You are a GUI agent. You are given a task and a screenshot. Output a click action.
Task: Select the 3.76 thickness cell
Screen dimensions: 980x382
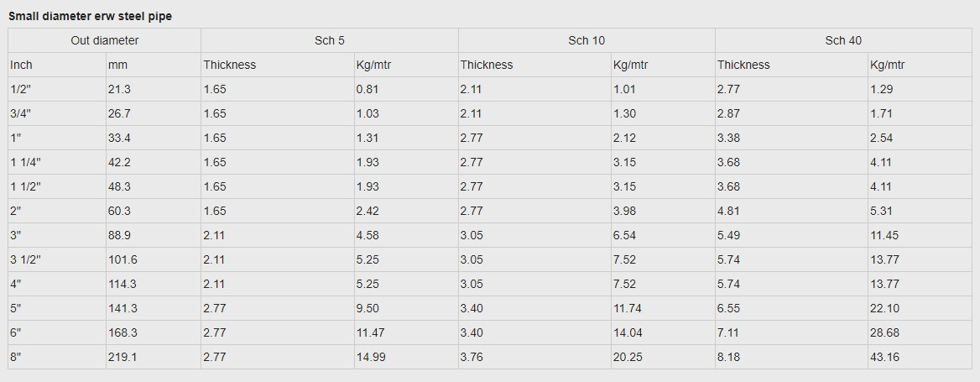[534, 358]
